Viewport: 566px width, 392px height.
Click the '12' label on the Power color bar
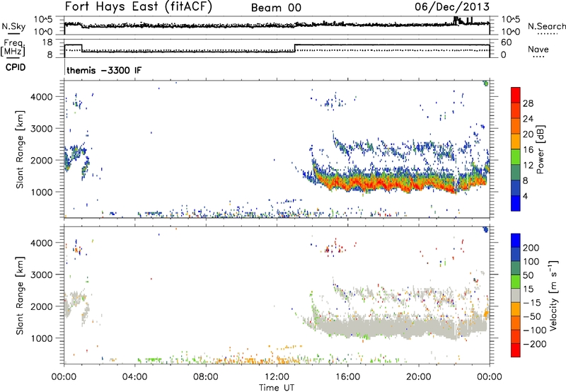click(528, 166)
